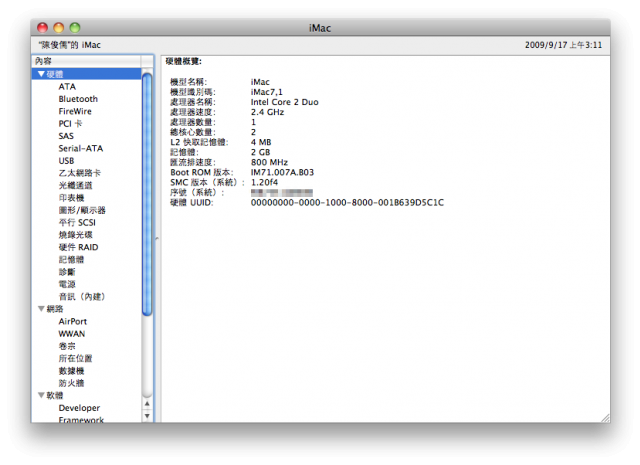Select Developer under software

(79, 408)
